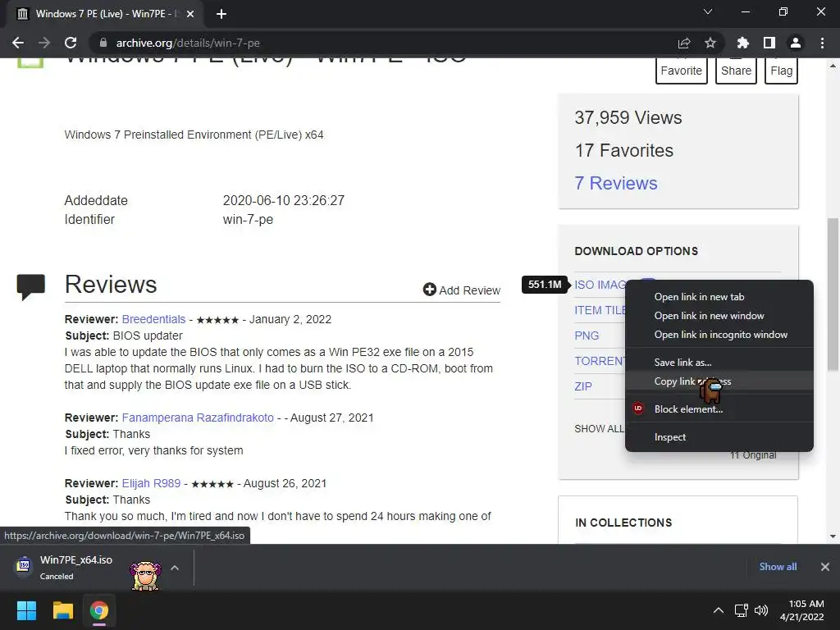
Task: Open the tab search chevron
Action: pos(708,11)
